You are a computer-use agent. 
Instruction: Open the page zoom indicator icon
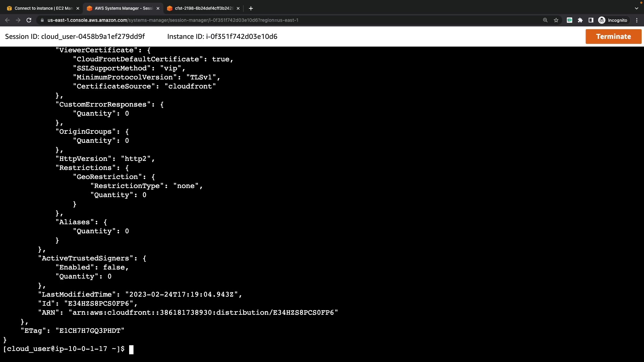pos(545,20)
